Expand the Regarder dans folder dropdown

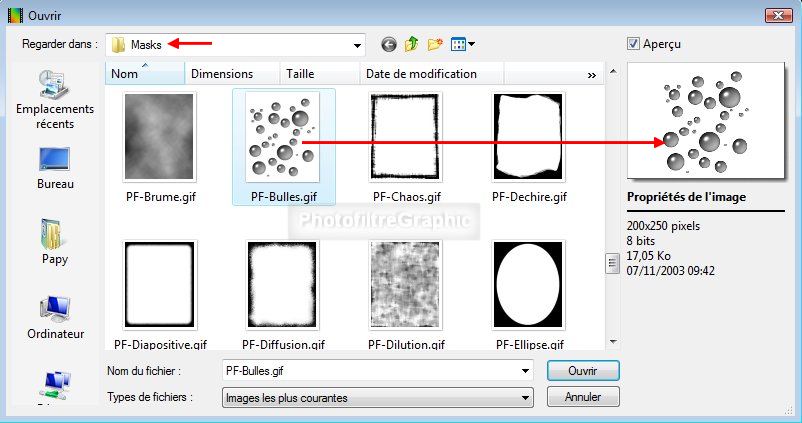(x=357, y=45)
